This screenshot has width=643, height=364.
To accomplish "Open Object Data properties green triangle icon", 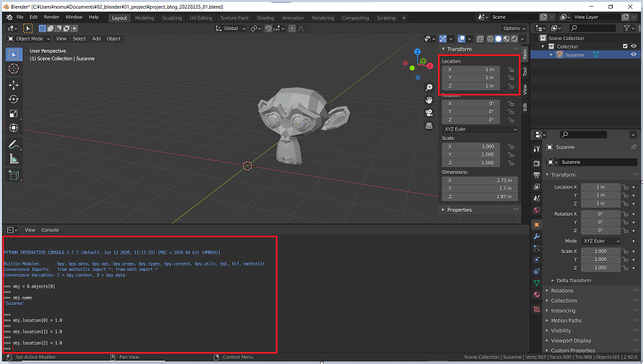I will point(536,283).
